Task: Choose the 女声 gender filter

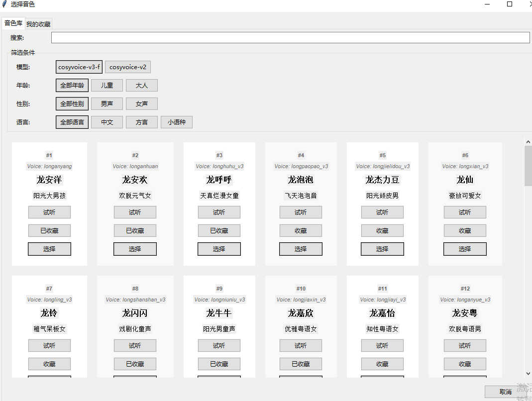Action: tap(142, 104)
